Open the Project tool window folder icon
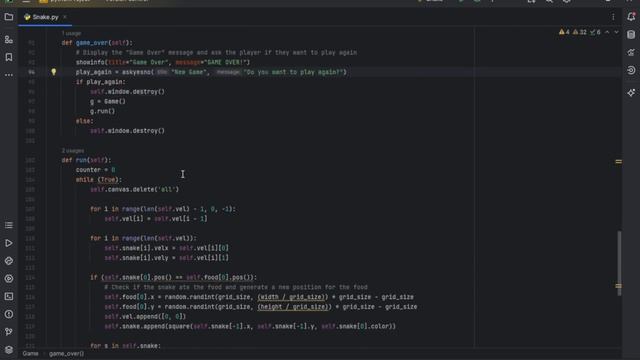Image resolution: width=640 pixels, height=360 pixels. click(x=9, y=17)
